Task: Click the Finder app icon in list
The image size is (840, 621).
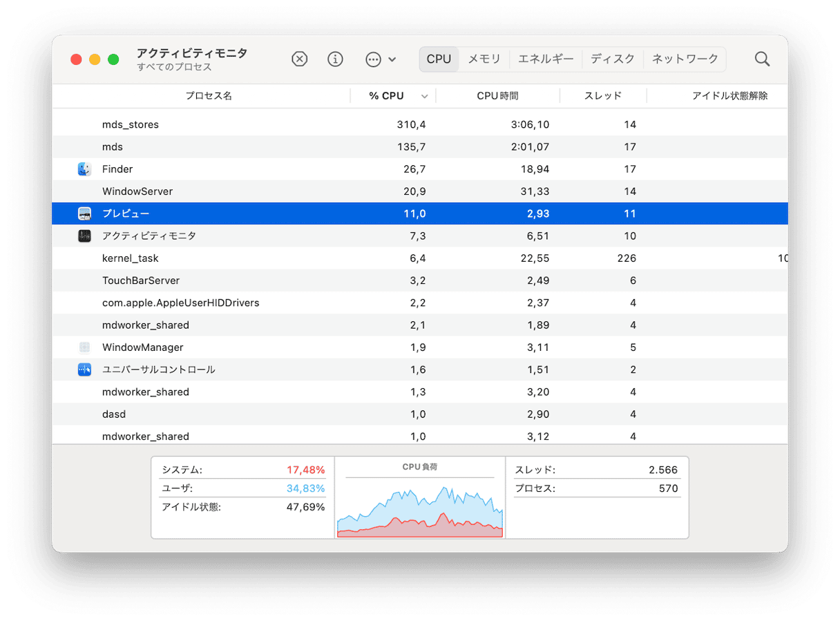Action: point(84,169)
